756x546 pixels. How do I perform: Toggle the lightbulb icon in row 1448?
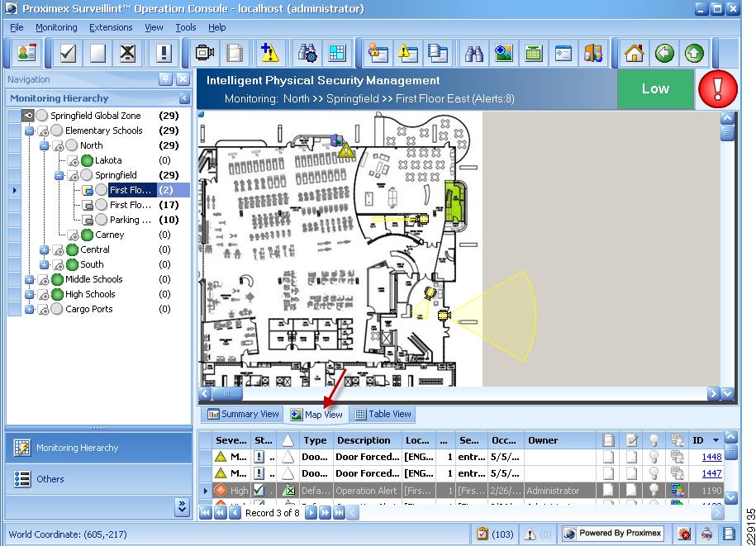click(x=654, y=457)
